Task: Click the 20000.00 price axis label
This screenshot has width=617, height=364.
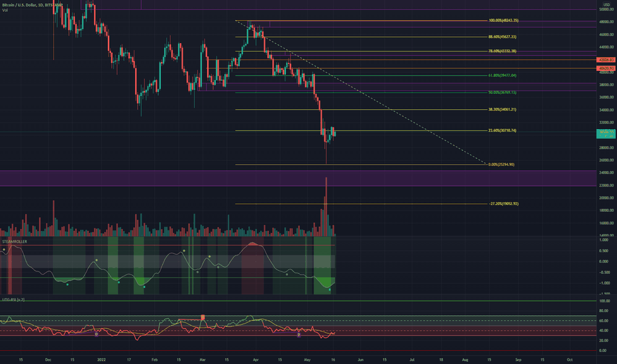Action: pyautogui.click(x=606, y=198)
